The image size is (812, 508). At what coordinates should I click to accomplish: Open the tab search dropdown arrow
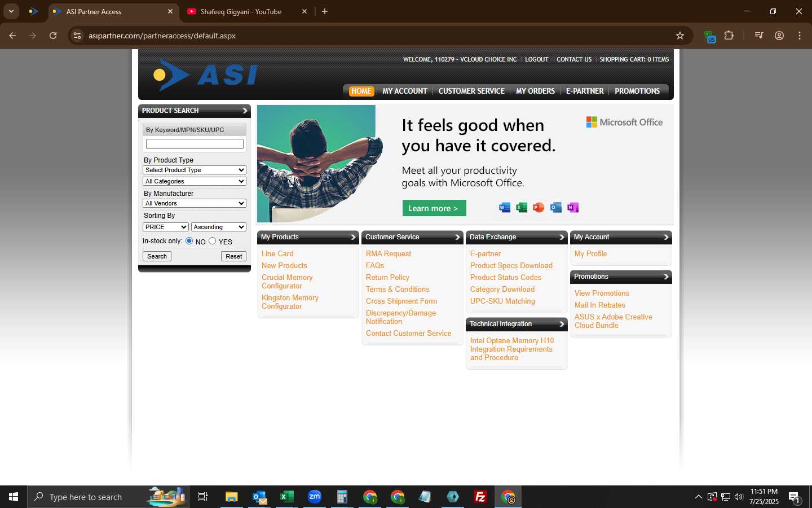coord(11,11)
